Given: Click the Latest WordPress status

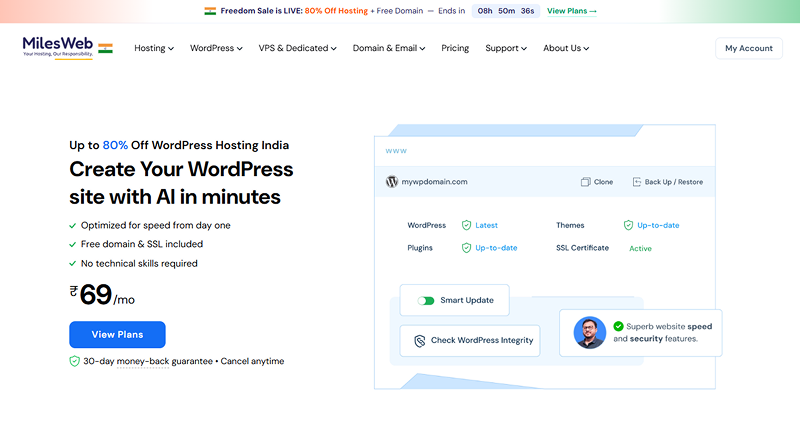Looking at the screenshot, I should tap(486, 225).
